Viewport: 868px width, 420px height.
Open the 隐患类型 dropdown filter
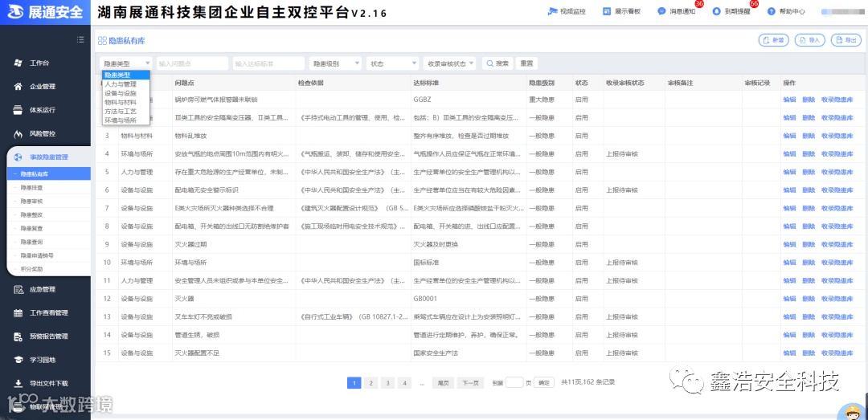pos(125,63)
